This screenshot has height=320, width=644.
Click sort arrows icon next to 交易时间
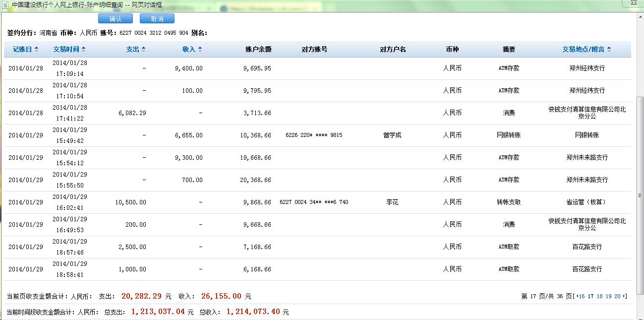(83, 50)
